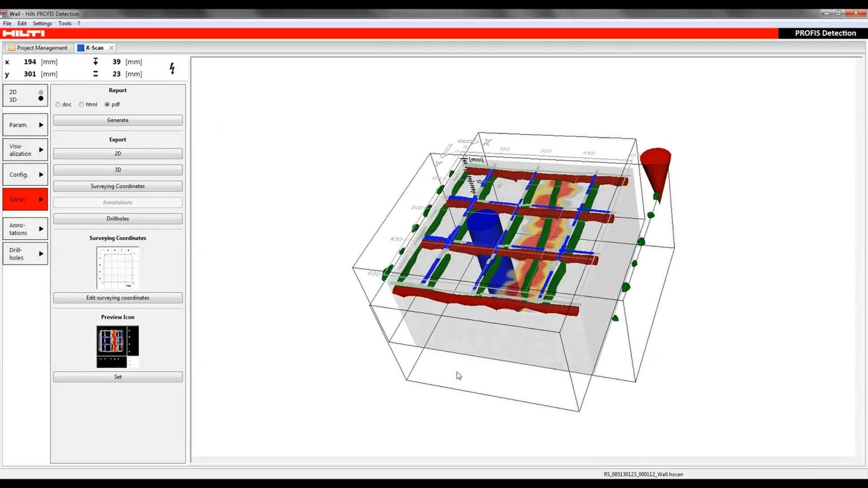This screenshot has width=868, height=488.
Task: Select the doc report format
Action: [58, 104]
